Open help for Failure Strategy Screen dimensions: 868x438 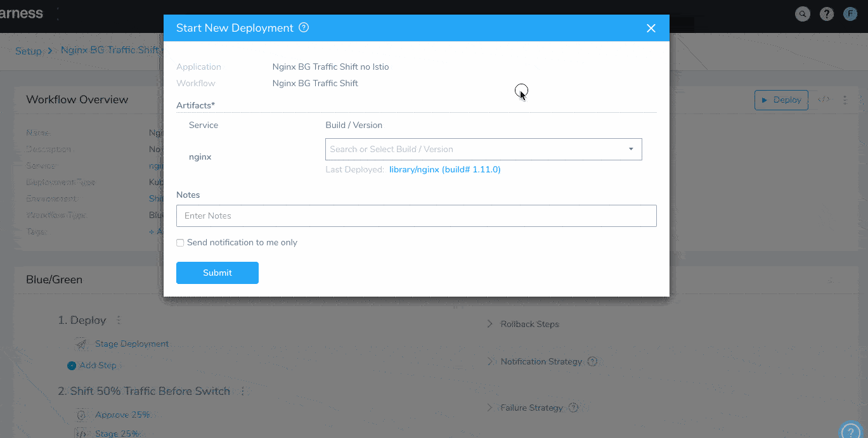[x=573, y=408]
